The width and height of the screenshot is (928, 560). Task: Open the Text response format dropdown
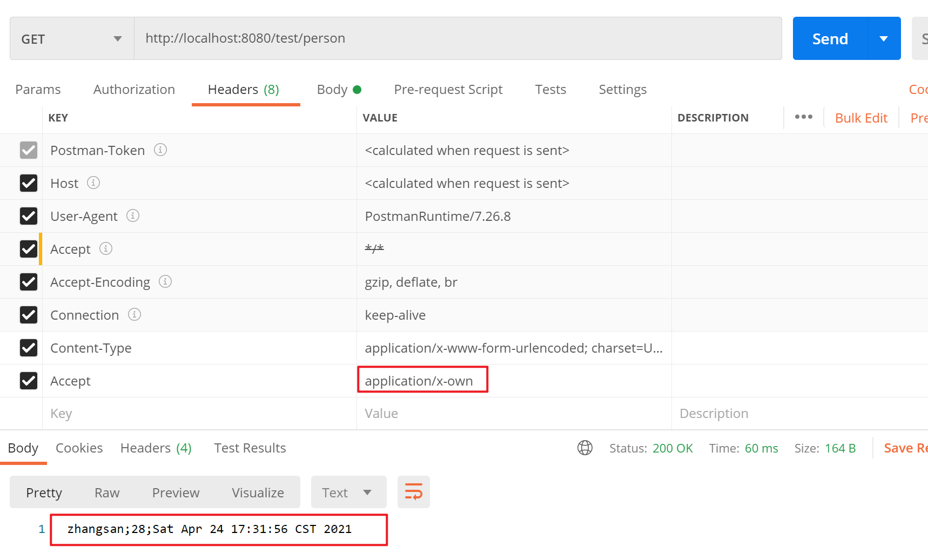pyautogui.click(x=348, y=492)
